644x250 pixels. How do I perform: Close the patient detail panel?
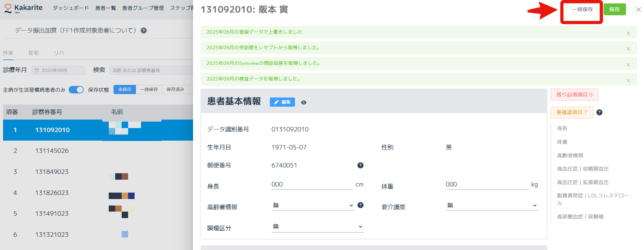638,10
